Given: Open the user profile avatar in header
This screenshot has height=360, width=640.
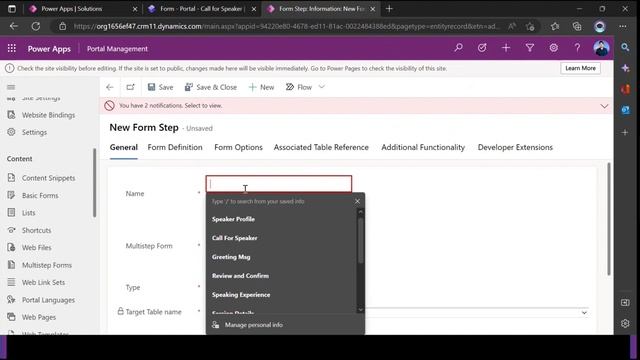Looking at the screenshot, I should pos(601,48).
